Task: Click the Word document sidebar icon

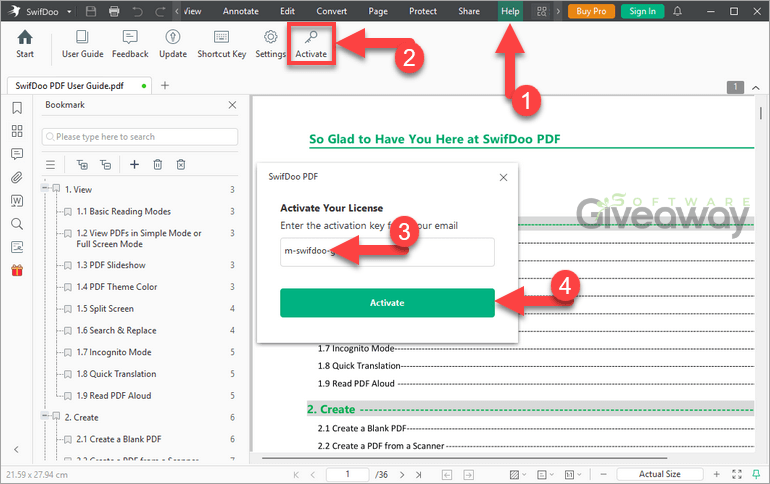Action: pos(17,201)
